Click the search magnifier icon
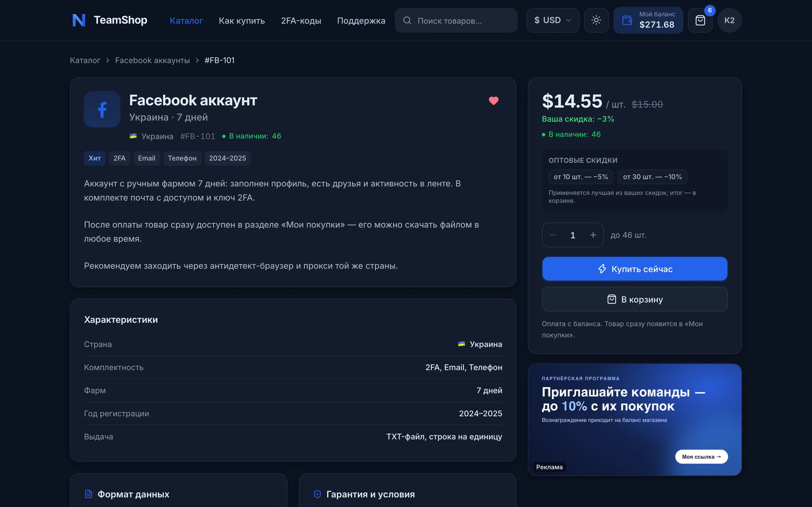The width and height of the screenshot is (812, 507). (407, 21)
